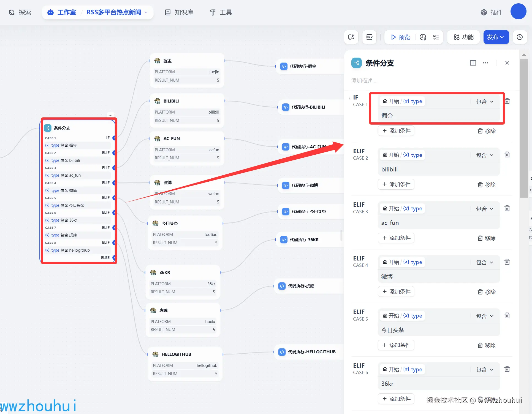Click 移除 to remove CASE 1
Viewport: 532px width, 414px height.
487,131
